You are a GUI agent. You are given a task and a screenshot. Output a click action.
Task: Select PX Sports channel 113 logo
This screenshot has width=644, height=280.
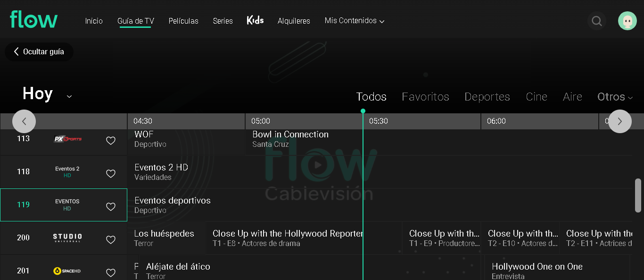(x=68, y=139)
